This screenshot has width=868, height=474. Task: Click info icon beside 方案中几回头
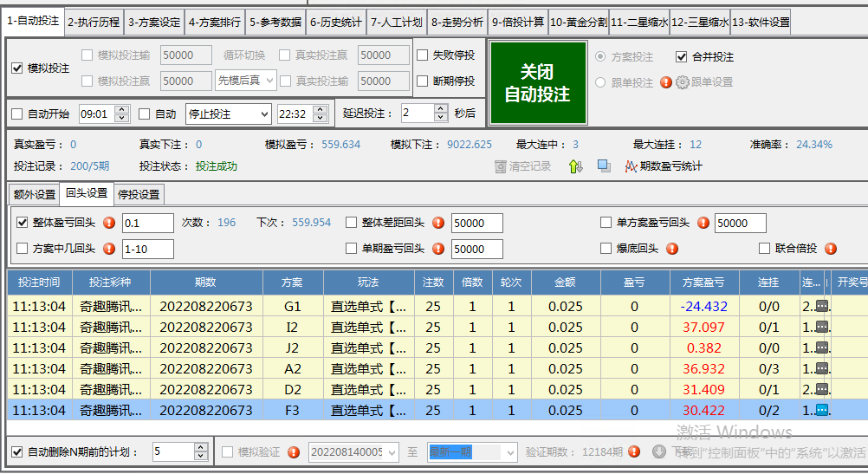[109, 249]
